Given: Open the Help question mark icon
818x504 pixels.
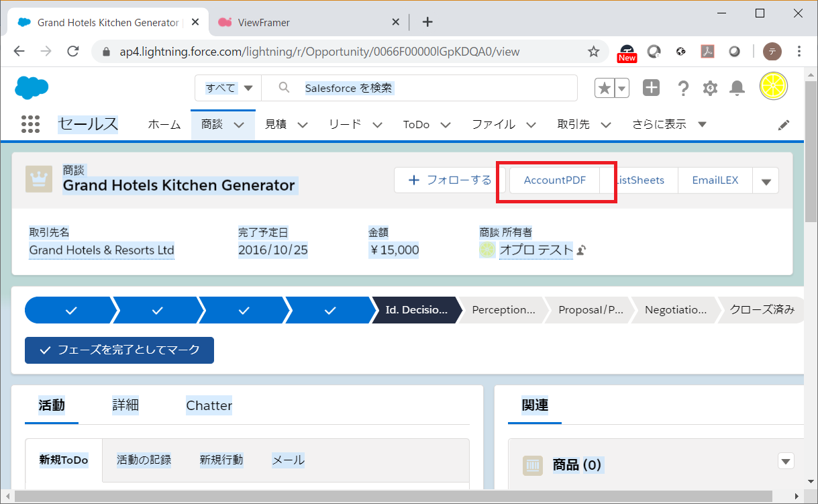Looking at the screenshot, I should 683,88.
